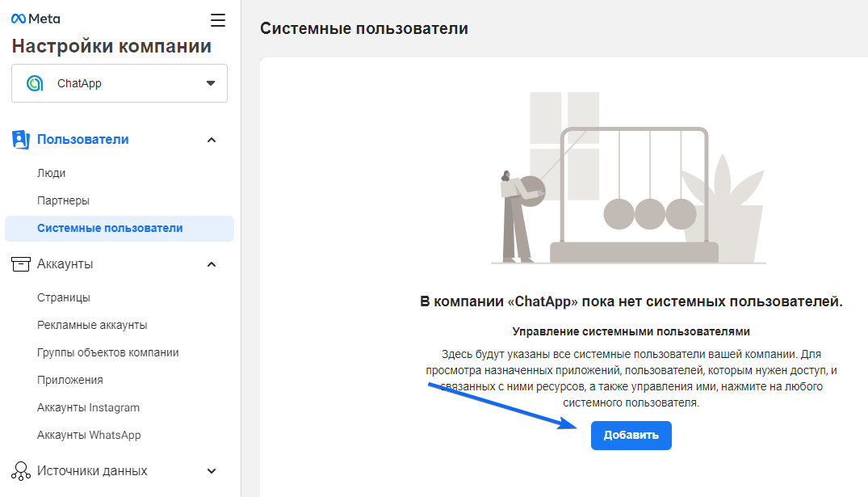
Task: Click the ChatApp company avatar icon
Action: pyautogui.click(x=32, y=82)
